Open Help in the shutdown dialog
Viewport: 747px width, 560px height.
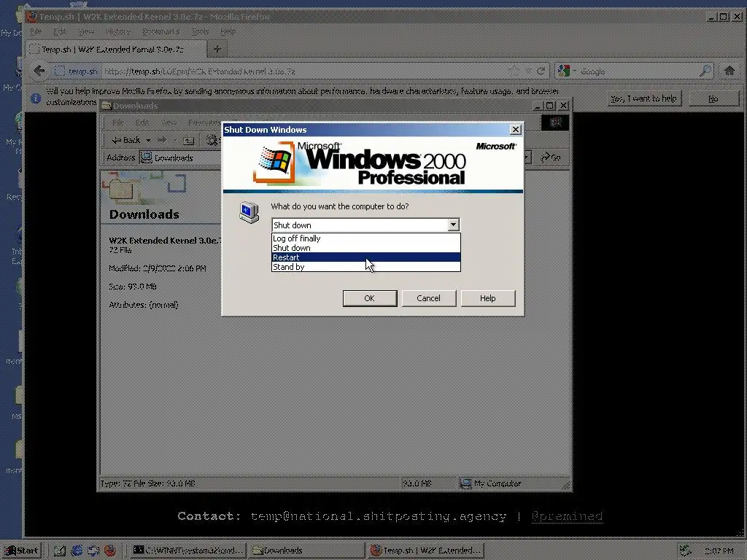pyautogui.click(x=488, y=298)
